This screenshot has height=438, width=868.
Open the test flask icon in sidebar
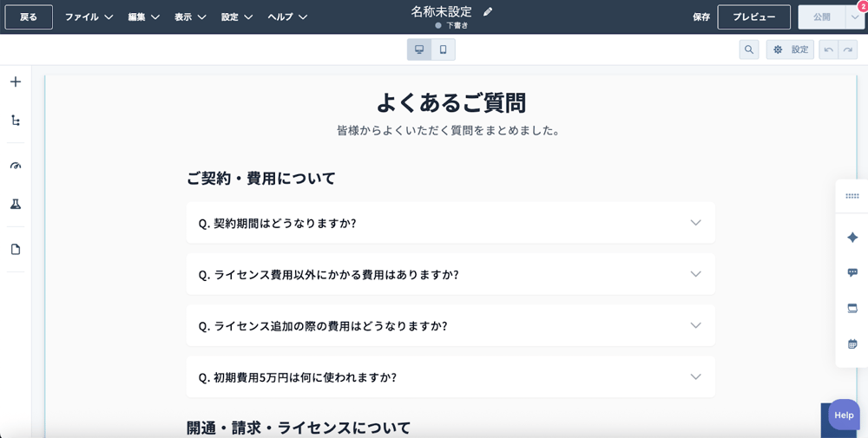tap(16, 204)
